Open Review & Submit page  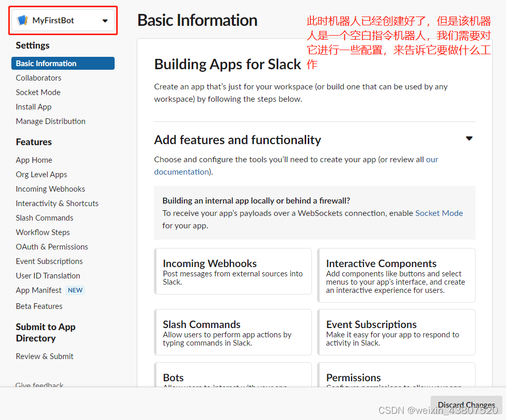(44, 356)
